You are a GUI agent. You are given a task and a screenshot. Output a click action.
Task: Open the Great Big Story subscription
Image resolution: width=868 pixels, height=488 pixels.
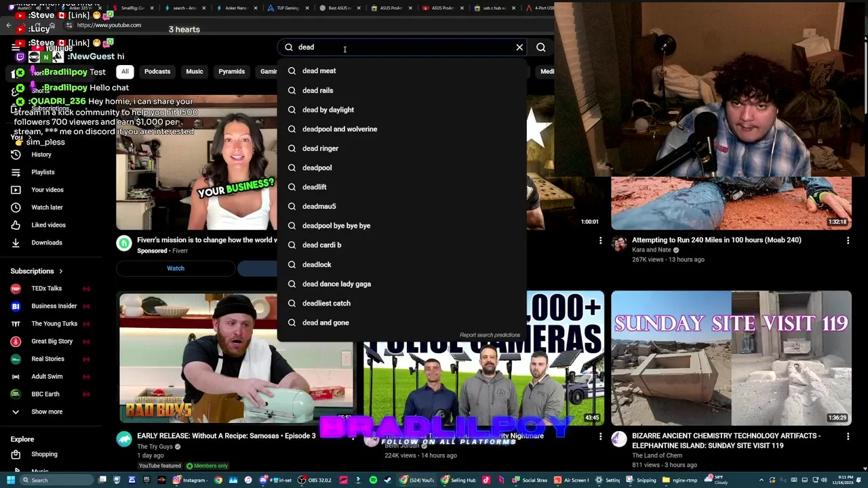(52, 342)
